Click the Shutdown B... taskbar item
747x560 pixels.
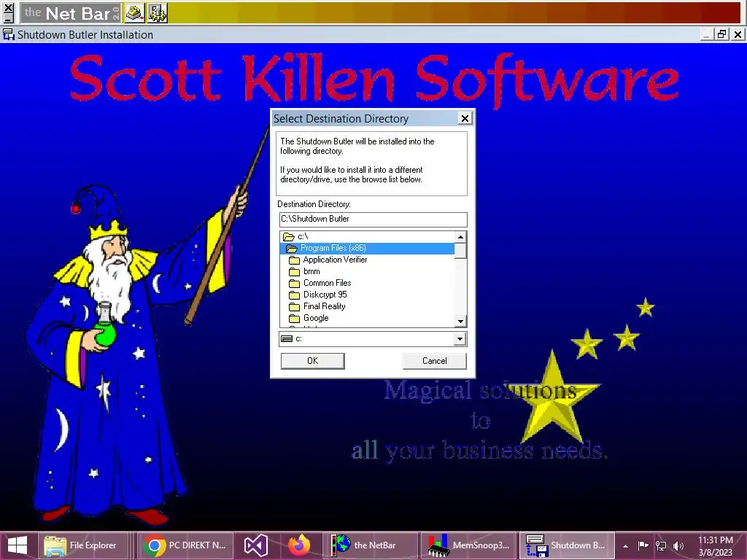coord(566,545)
